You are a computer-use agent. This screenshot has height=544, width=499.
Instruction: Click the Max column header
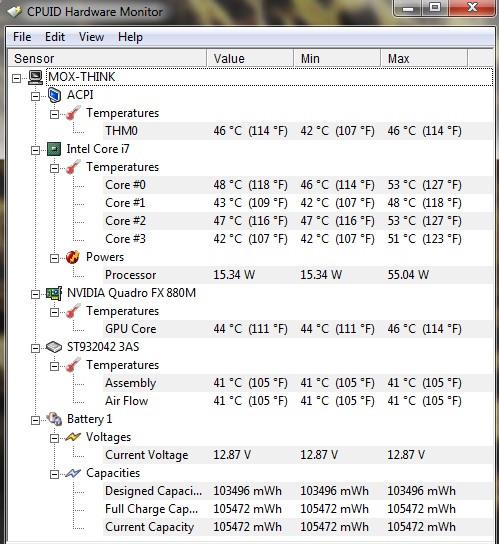click(x=424, y=58)
